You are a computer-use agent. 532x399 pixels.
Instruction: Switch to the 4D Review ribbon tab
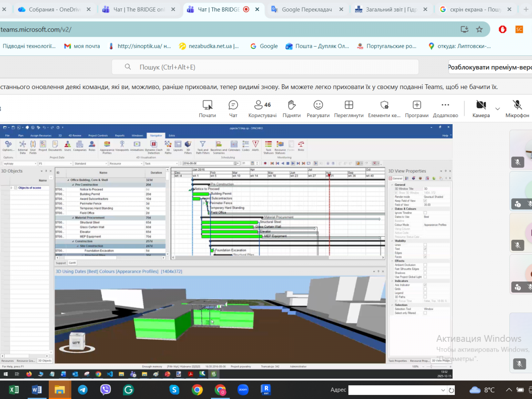74,135
